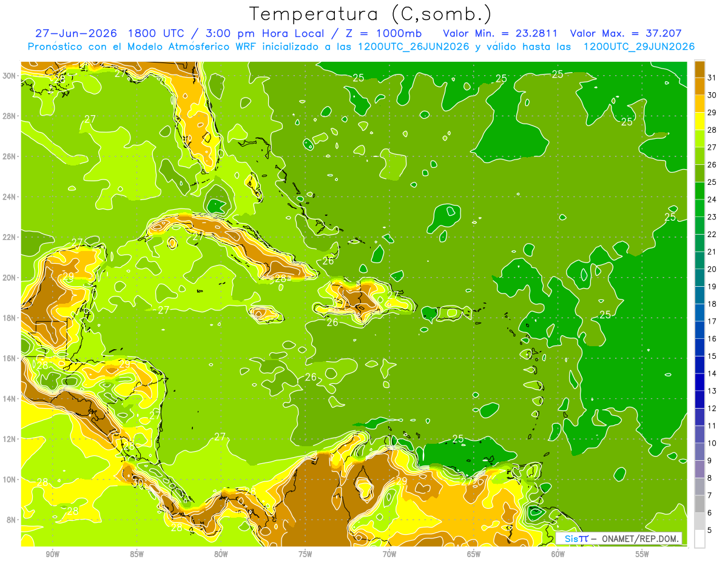Click the "1200UTC_29JUN2026" valid-until time
728x562 pixels.
(639, 47)
